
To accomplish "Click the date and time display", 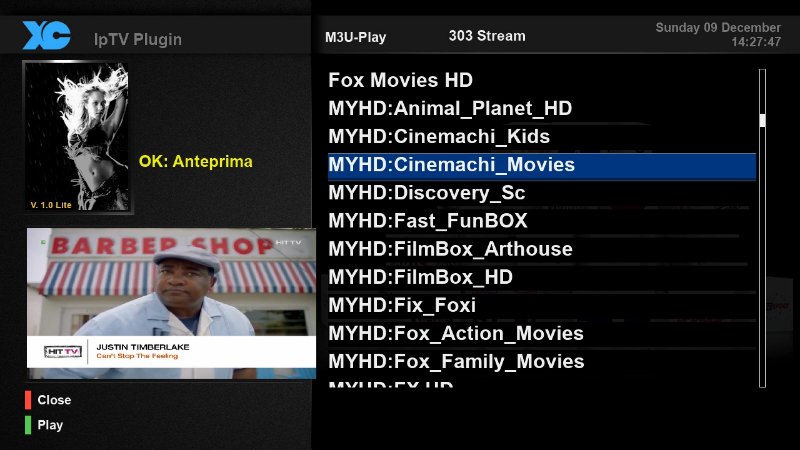I will [718, 35].
